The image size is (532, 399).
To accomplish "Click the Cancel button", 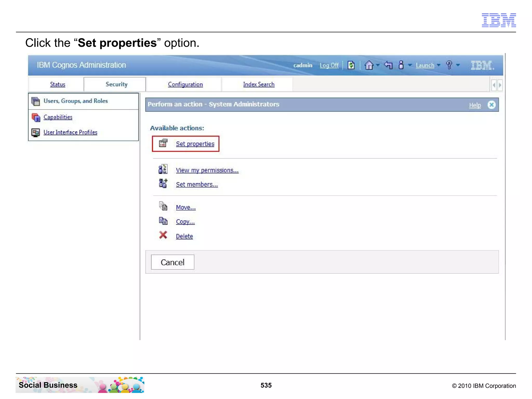I will coord(173,262).
